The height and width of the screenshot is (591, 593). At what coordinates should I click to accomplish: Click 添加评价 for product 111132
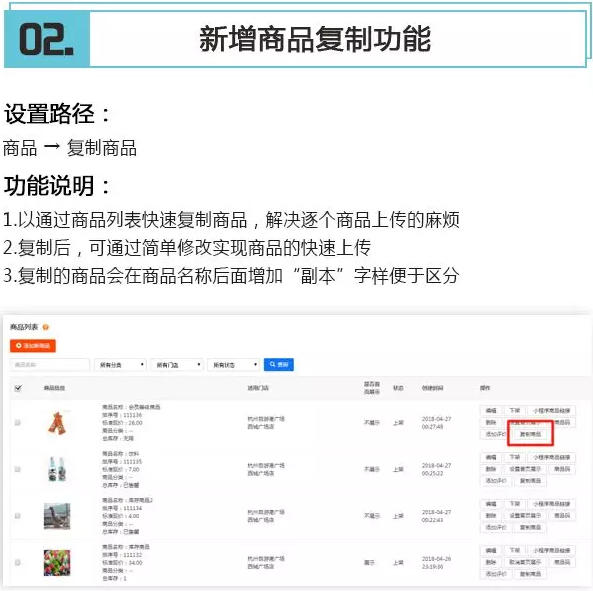click(x=495, y=574)
